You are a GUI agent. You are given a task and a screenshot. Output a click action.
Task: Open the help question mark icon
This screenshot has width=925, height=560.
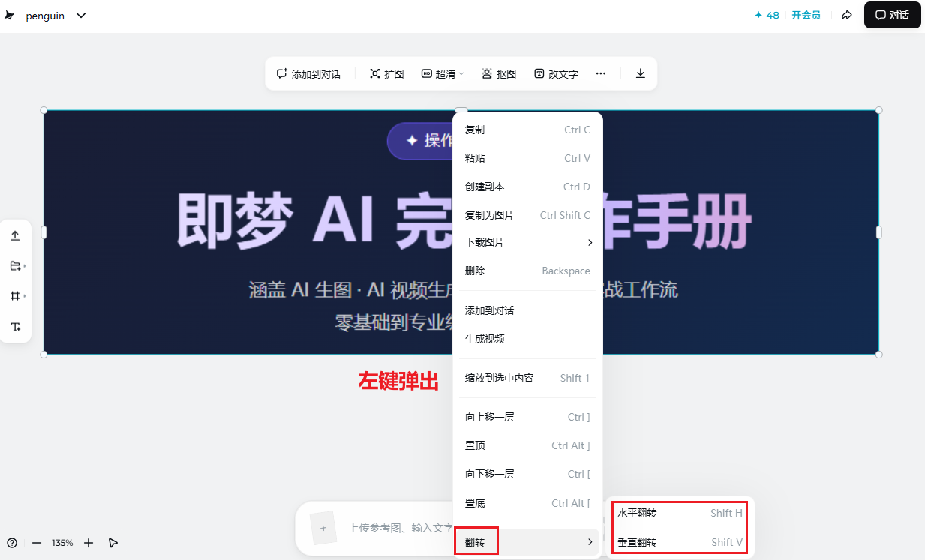coord(12,542)
